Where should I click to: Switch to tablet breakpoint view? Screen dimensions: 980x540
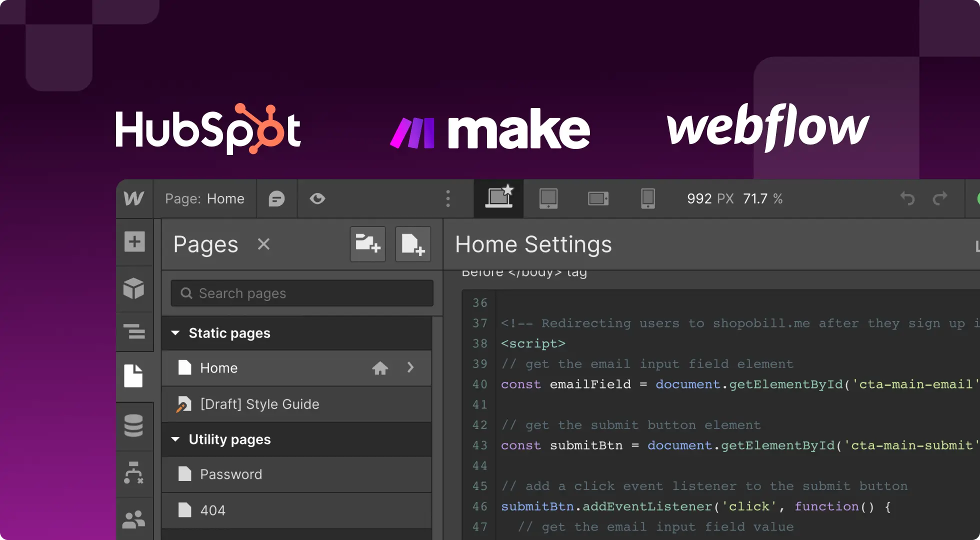tap(548, 198)
